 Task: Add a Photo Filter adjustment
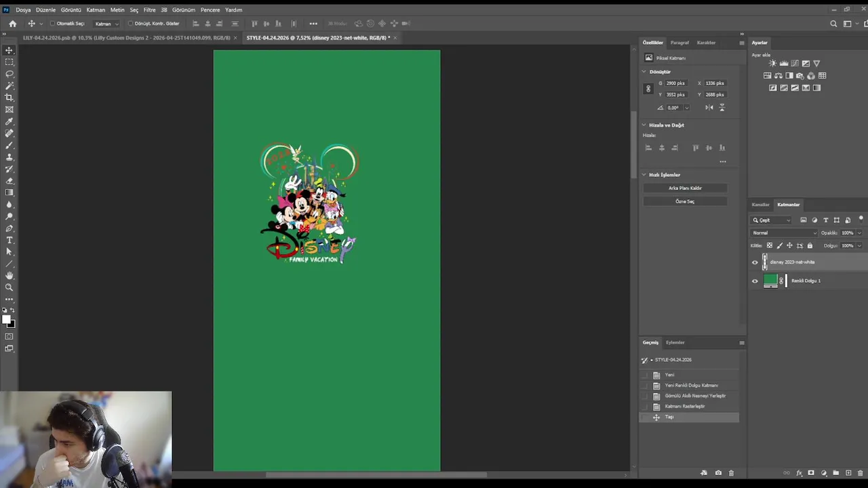click(800, 76)
